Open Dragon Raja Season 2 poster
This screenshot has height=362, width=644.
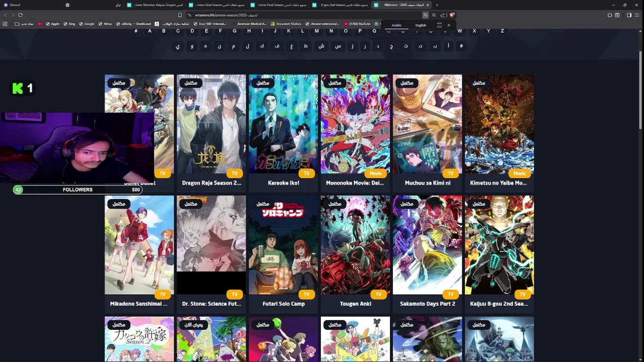coord(211,124)
